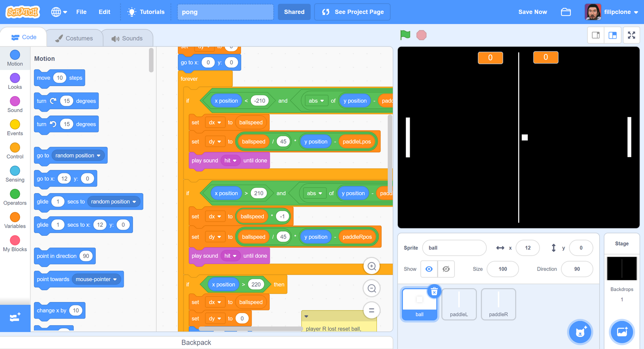The height and width of the screenshot is (349, 644).
Task: Switch to the Costumes tab
Action: click(x=74, y=38)
